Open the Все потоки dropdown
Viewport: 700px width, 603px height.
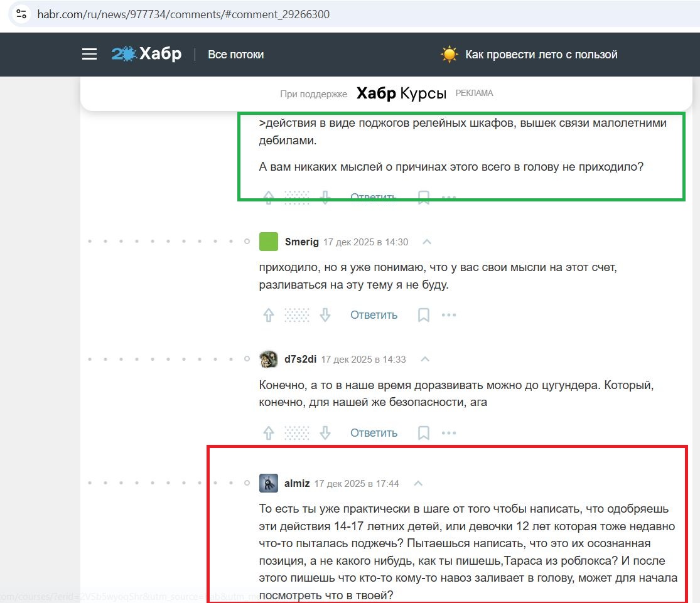tap(235, 55)
